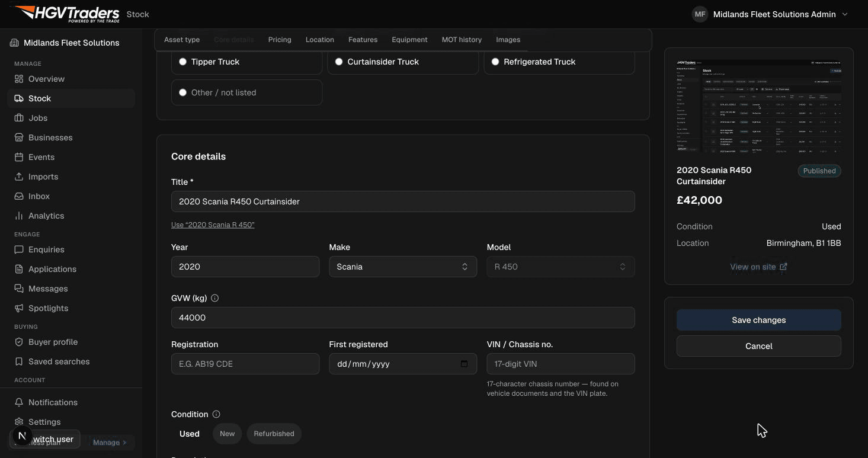The height and width of the screenshot is (458, 868).
Task: Click the round N badge
Action: [x=22, y=437]
